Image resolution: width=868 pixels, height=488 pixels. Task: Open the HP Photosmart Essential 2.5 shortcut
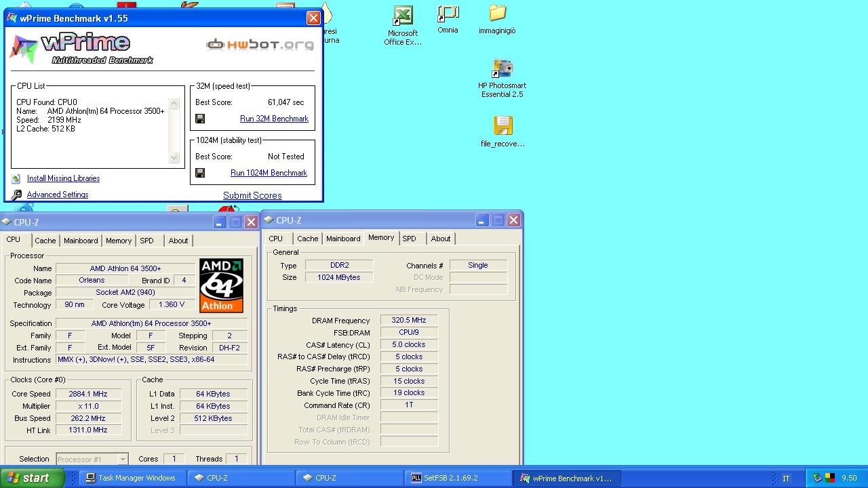pos(502,79)
